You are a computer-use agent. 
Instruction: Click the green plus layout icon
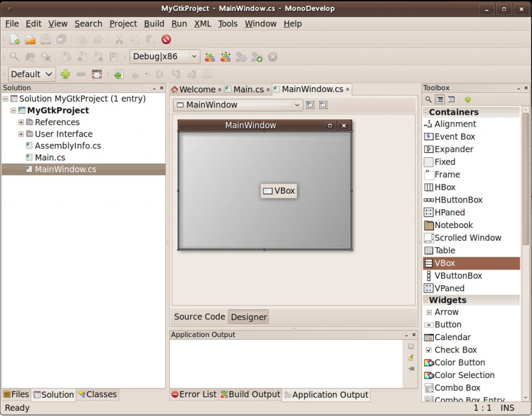click(65, 74)
